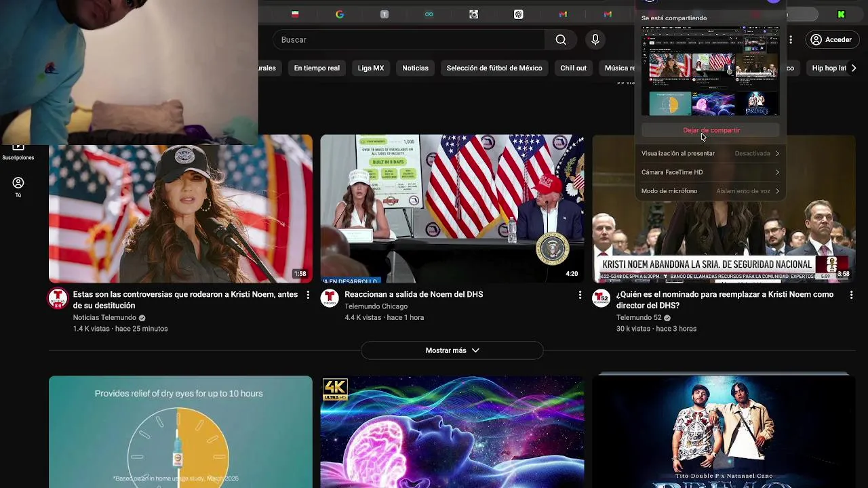
Task: Open menu for nominado para reemplazar video
Action: [x=852, y=295]
